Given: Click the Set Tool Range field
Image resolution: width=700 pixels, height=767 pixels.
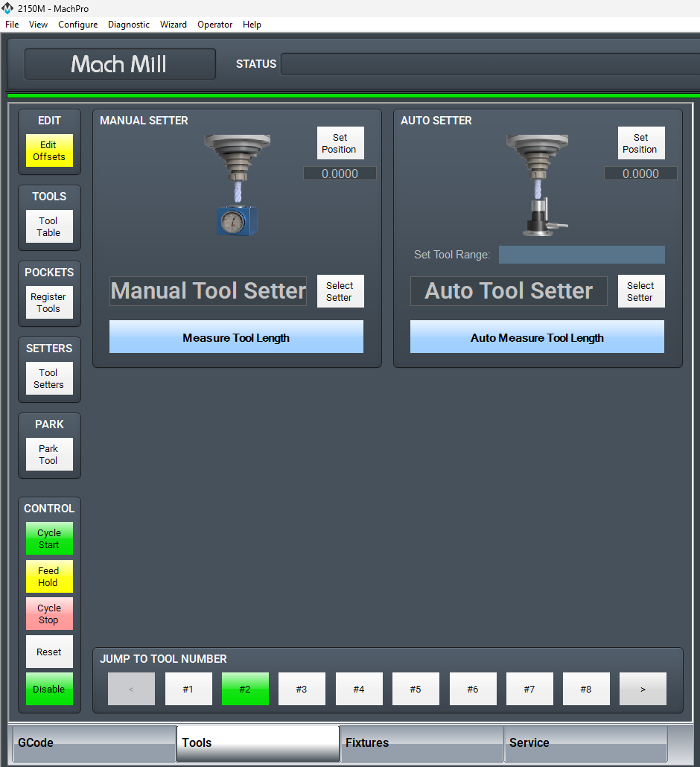Looking at the screenshot, I should pyautogui.click(x=581, y=255).
